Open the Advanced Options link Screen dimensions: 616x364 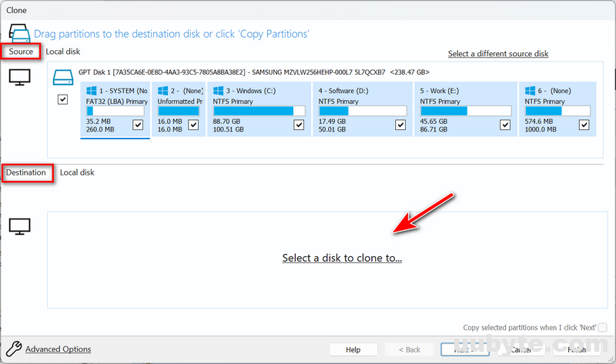pyautogui.click(x=59, y=349)
